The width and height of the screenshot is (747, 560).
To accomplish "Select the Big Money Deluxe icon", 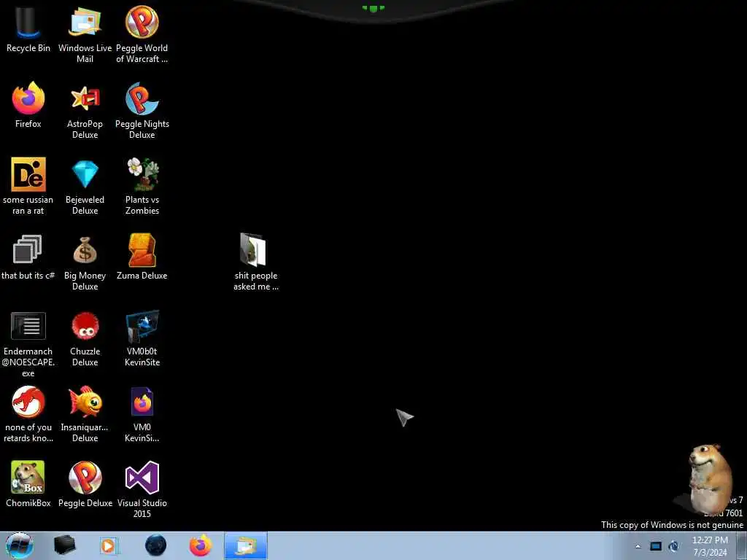I will (85, 262).
